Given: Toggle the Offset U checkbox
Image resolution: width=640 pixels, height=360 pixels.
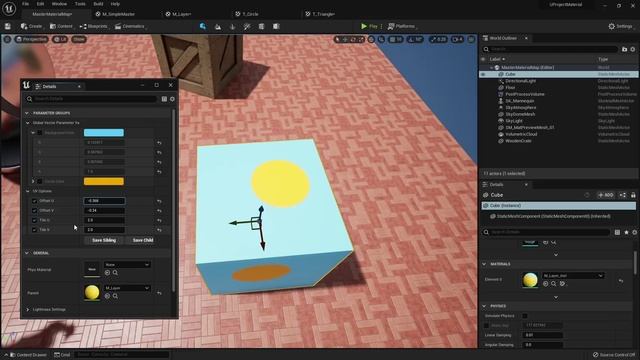Looking at the screenshot, I should point(34,201).
